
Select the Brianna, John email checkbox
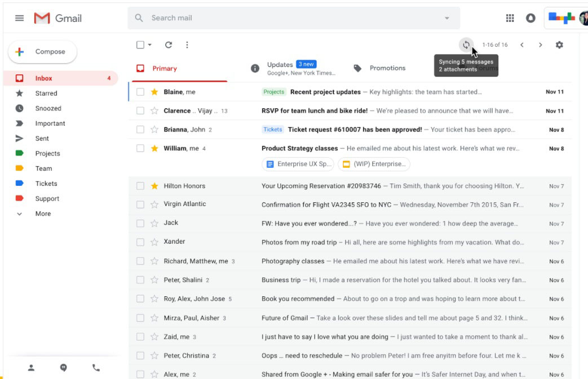click(140, 130)
